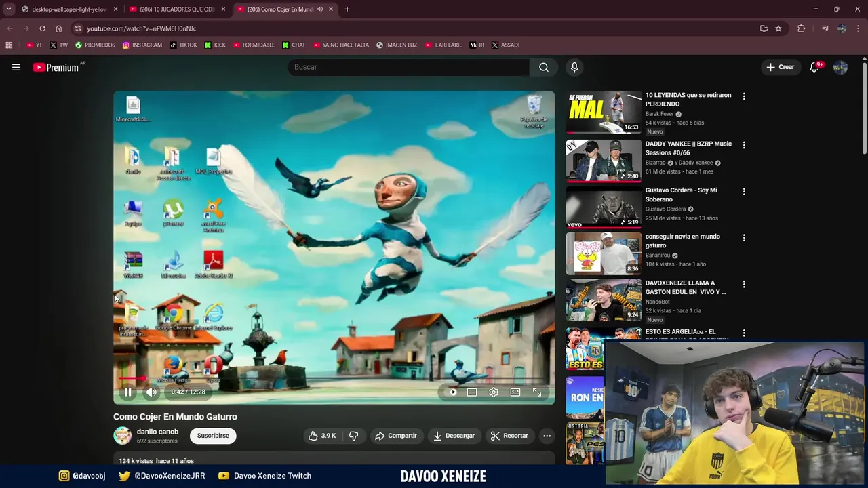Viewport: 868px width, 488px height.
Task: Switch to theater mode
Action: point(515,392)
